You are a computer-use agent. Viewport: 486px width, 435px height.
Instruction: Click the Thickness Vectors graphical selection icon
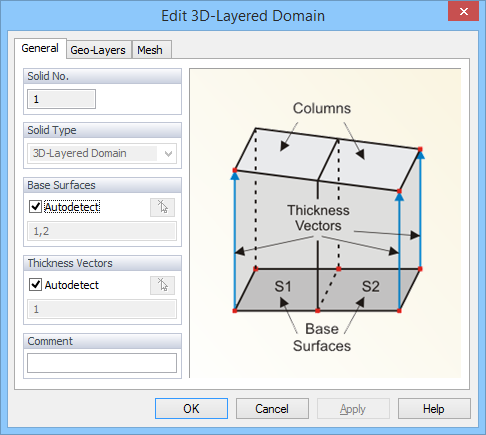[162, 285]
